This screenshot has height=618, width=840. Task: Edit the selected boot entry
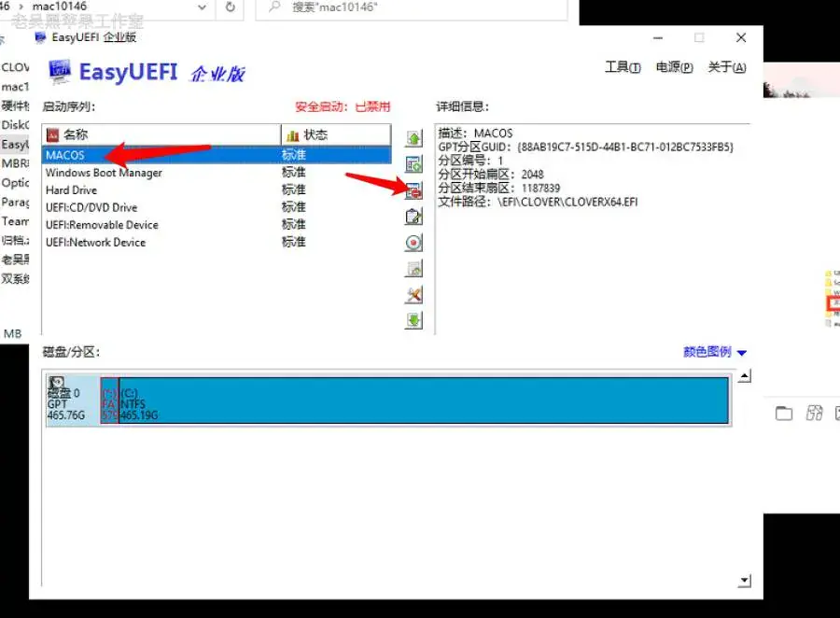(413, 217)
